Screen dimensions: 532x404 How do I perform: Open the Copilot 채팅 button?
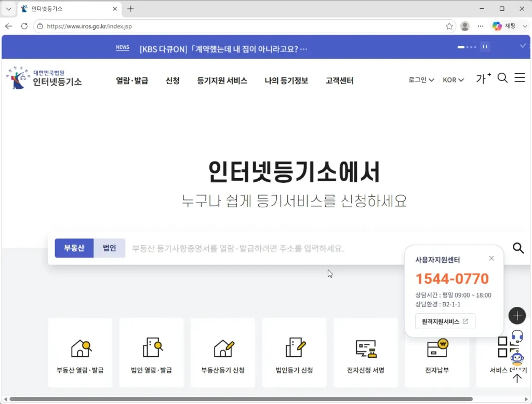point(504,26)
